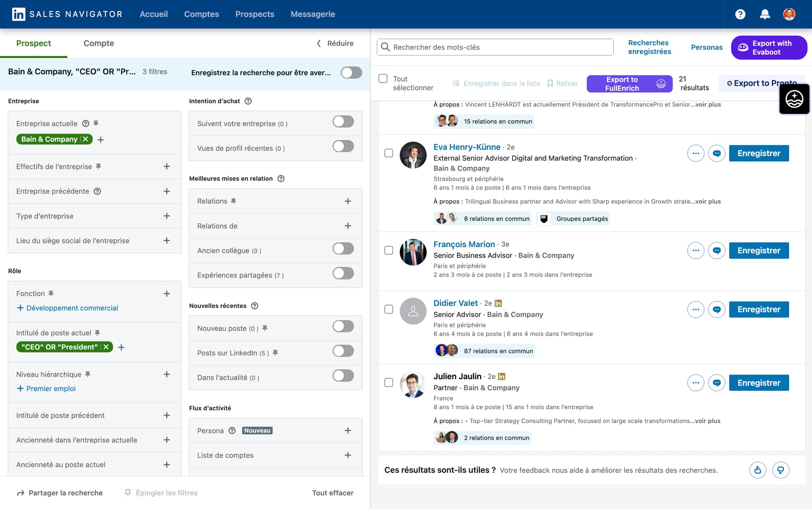Click help icon next to Persona
The height and width of the screenshot is (509, 812).
232,431
